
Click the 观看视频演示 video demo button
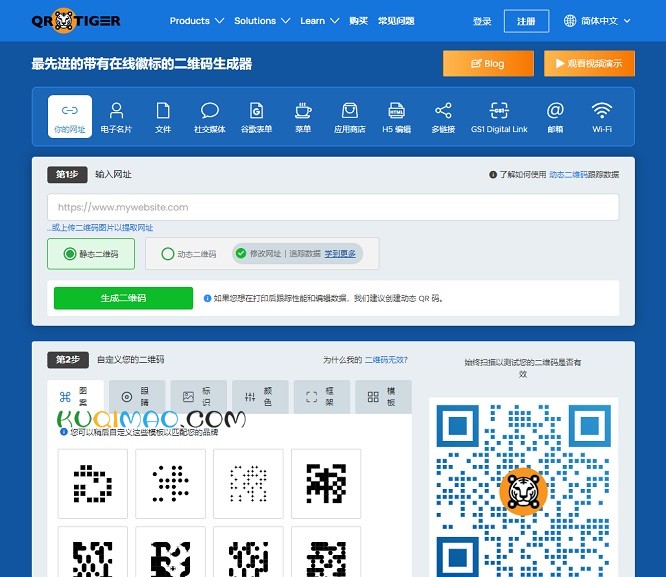click(x=589, y=64)
